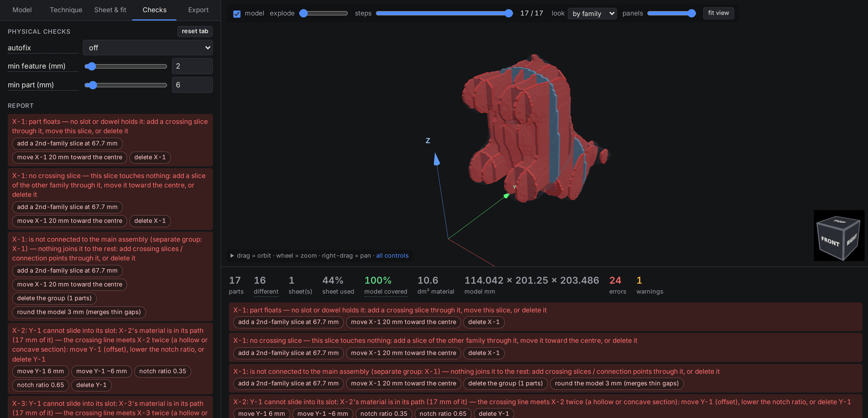The width and height of the screenshot is (868, 418).
Task: Click the panels slider
Action: [672, 13]
